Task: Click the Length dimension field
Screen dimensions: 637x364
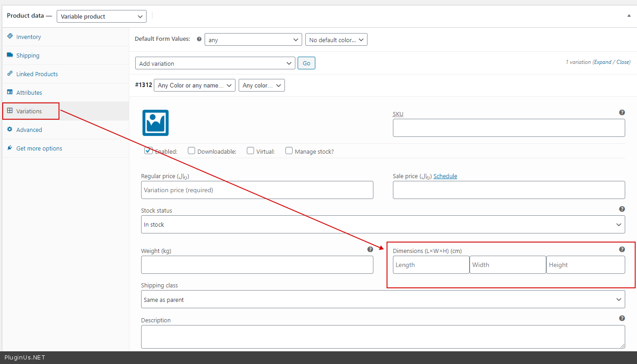Action: [x=431, y=265]
